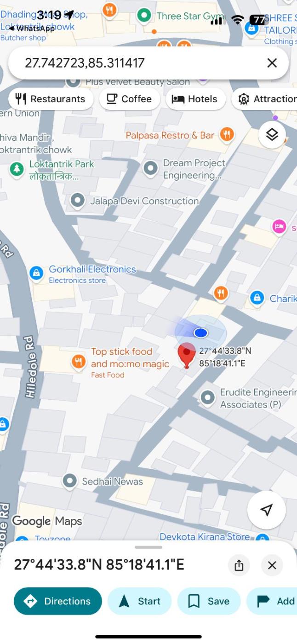Tap Top stick food restaurant marker
Image resolution: width=297 pixels, height=644 pixels.
click(x=79, y=362)
